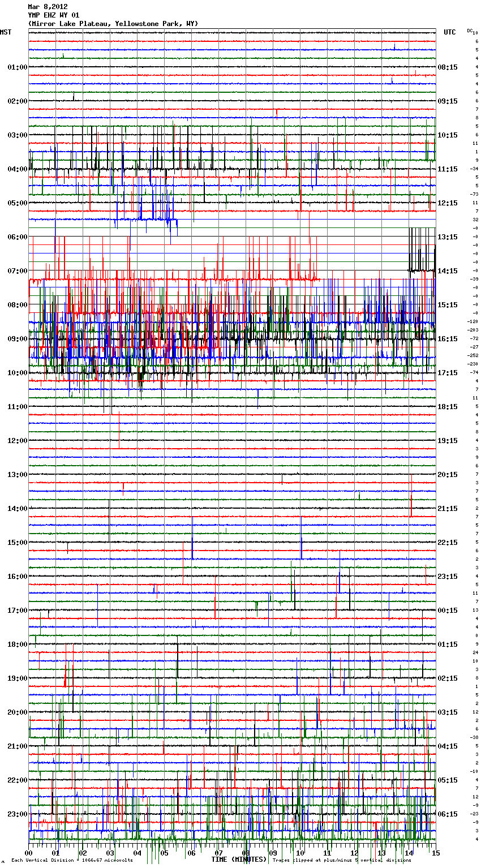Click the "MST" timezone label
Screen dimensions: 481x868
point(6,32)
